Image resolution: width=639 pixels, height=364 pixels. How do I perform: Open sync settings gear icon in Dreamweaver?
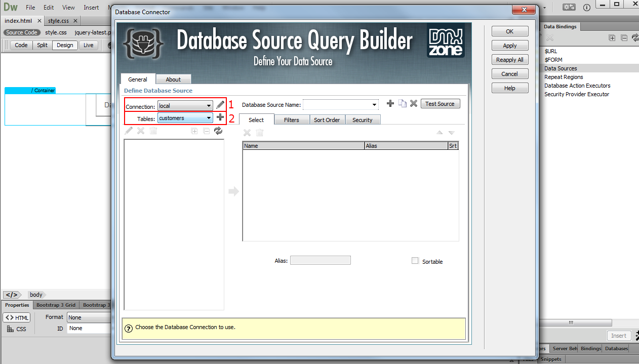point(569,7)
